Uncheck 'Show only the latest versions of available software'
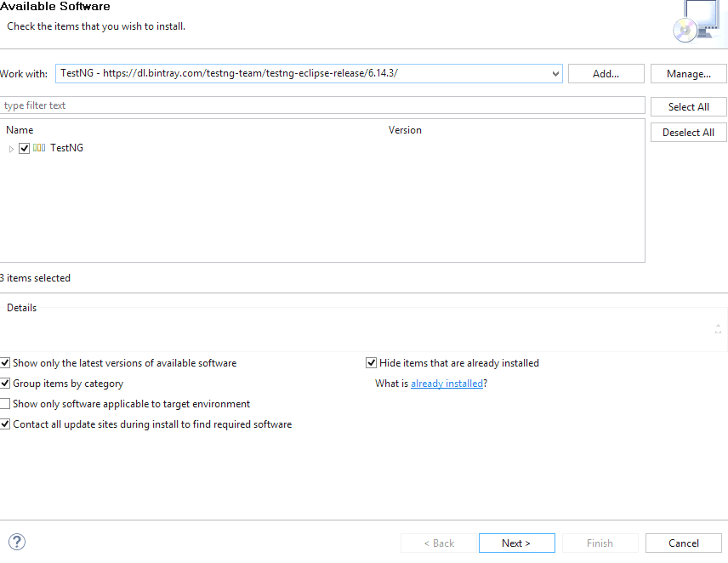Screen dimensions: 728x563 point(5,362)
